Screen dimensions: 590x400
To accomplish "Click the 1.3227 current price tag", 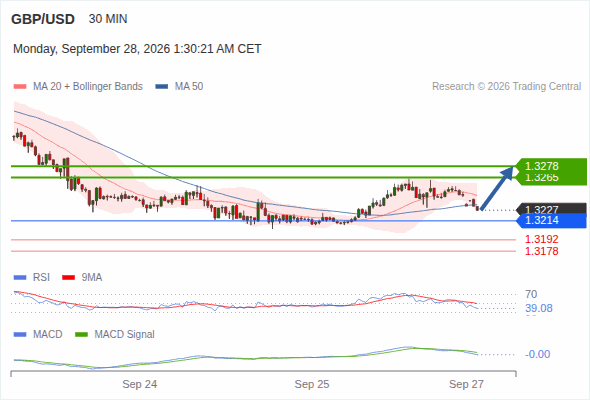I will (552, 208).
